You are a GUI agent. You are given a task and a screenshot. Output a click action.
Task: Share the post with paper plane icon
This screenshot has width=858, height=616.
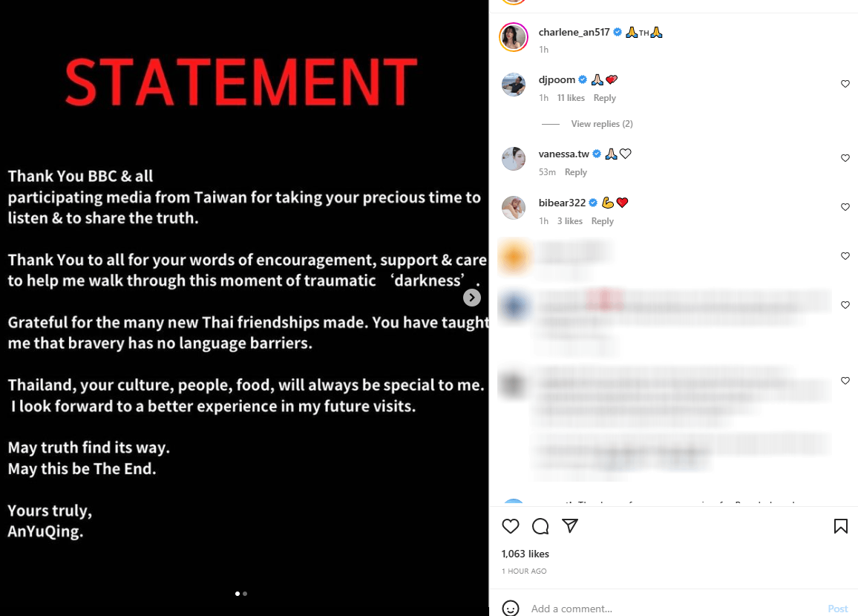[x=570, y=526]
